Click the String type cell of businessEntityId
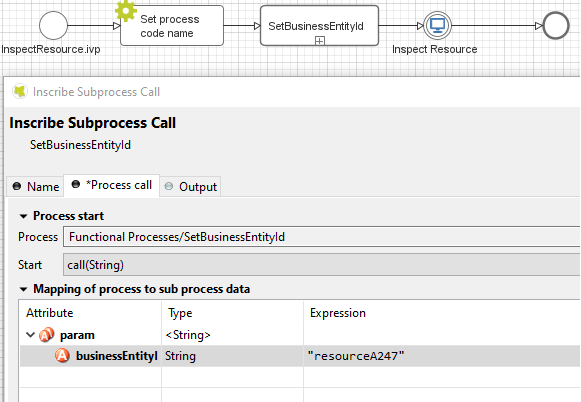Image resolution: width=581 pixels, height=402 pixels. pos(232,356)
